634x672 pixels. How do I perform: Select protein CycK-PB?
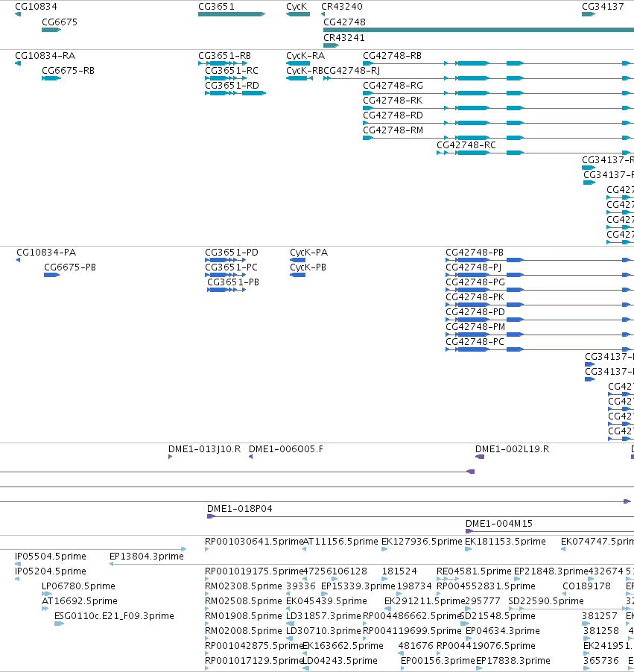(x=308, y=267)
